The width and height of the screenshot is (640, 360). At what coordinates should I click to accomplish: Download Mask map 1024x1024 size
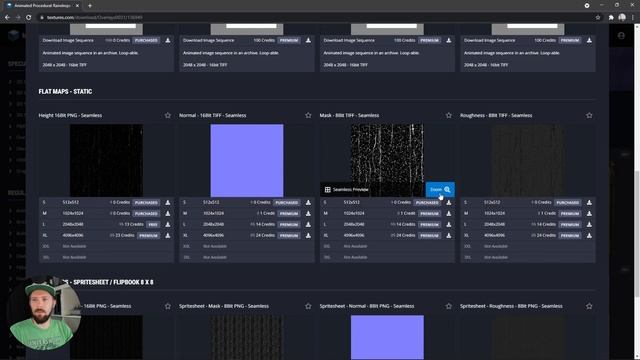coord(449,213)
